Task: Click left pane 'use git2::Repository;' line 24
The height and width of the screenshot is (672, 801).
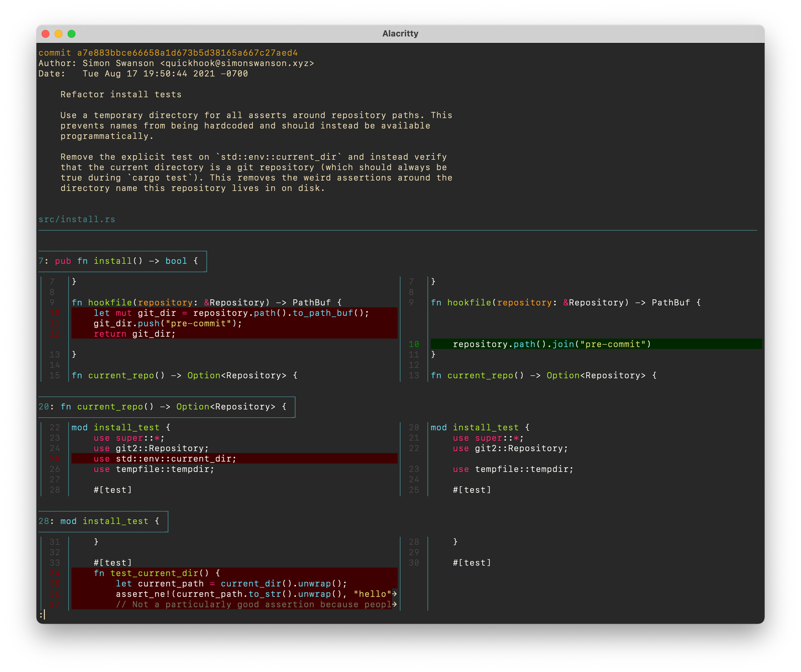Action: point(151,449)
